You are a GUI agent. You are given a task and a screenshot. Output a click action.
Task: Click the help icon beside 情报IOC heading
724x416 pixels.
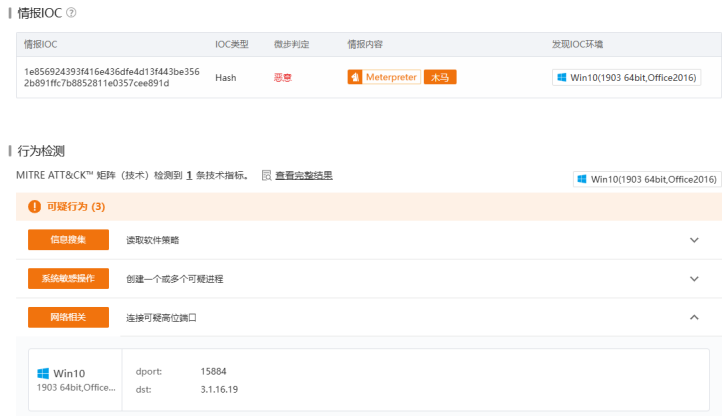tap(71, 12)
